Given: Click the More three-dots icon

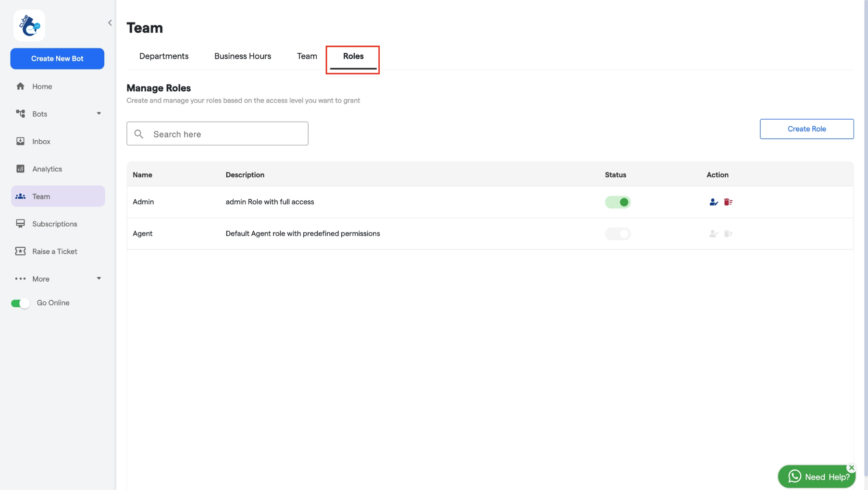Looking at the screenshot, I should tap(20, 279).
